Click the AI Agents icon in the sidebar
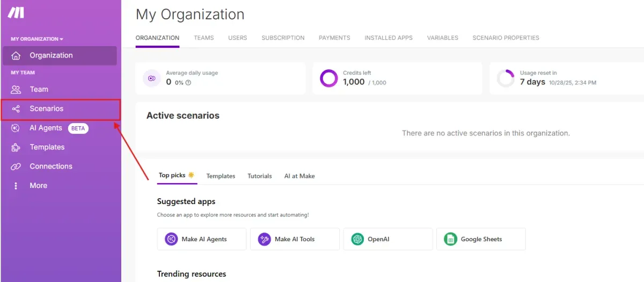 click(16, 128)
